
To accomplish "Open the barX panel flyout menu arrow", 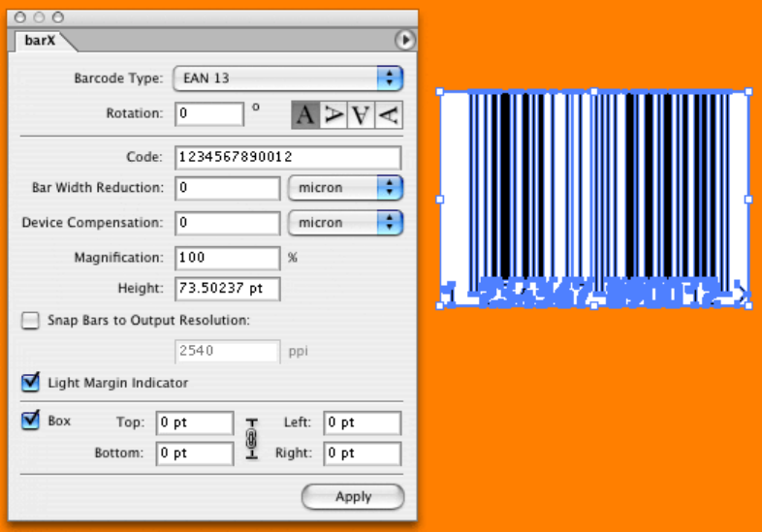I will tap(405, 40).
